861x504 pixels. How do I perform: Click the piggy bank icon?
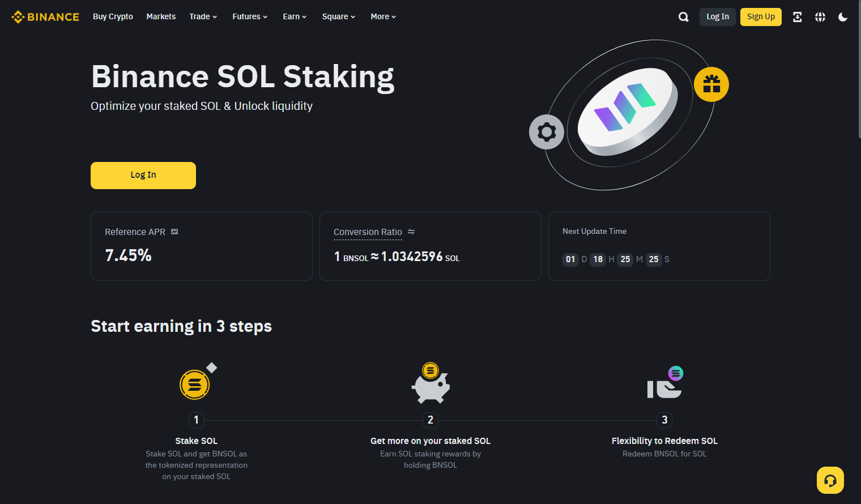tap(430, 383)
